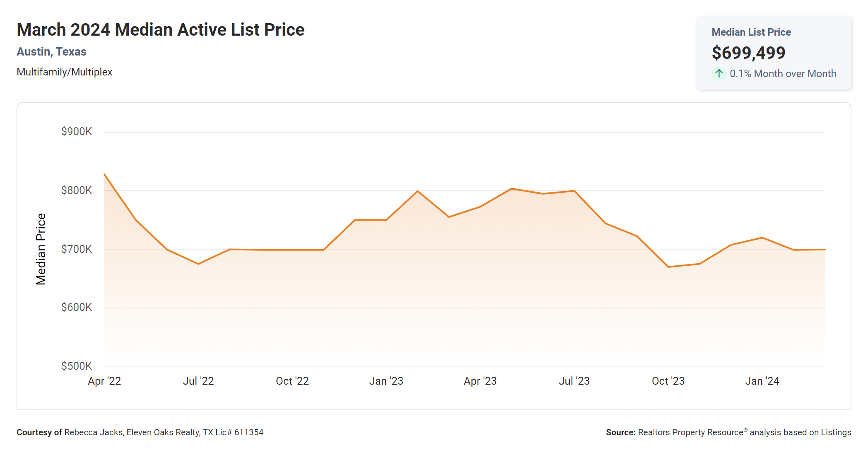The image size is (868, 456).
Task: Click the Median Price vertical axis title
Action: click(41, 249)
